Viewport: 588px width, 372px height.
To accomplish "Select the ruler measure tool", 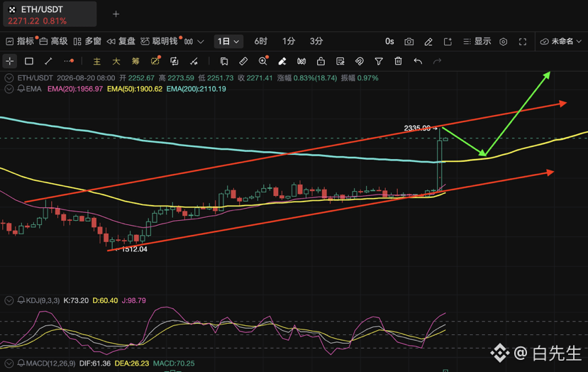I will tap(243, 61).
